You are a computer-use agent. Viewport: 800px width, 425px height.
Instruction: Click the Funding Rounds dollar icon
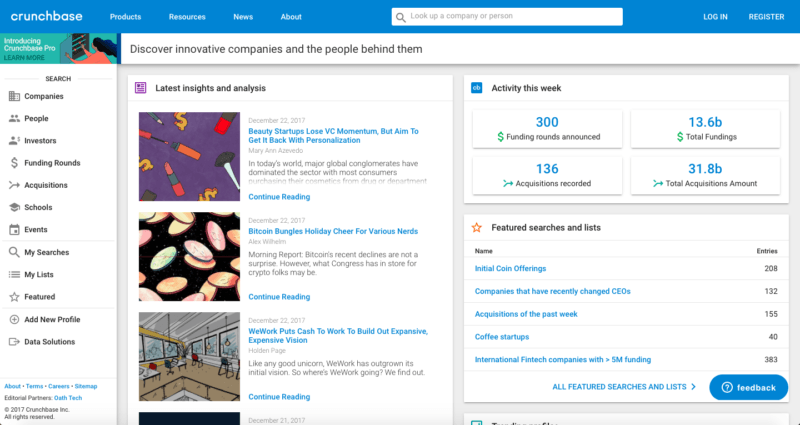(x=14, y=163)
